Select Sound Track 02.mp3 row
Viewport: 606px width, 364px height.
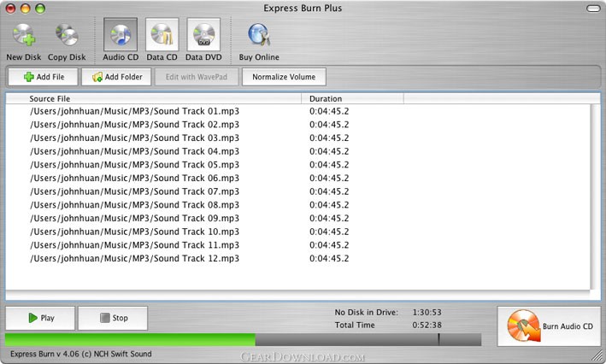coord(297,125)
